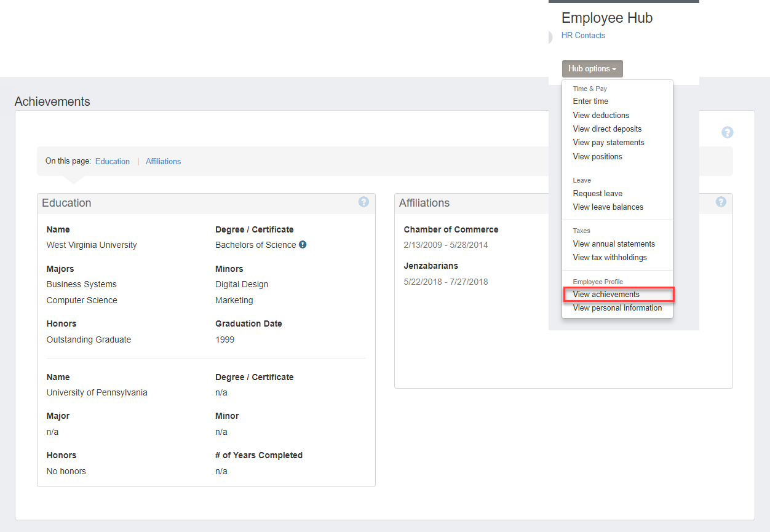Click the Chamber of Commerce affiliation entry
The width and height of the screenshot is (770, 532).
(x=451, y=229)
